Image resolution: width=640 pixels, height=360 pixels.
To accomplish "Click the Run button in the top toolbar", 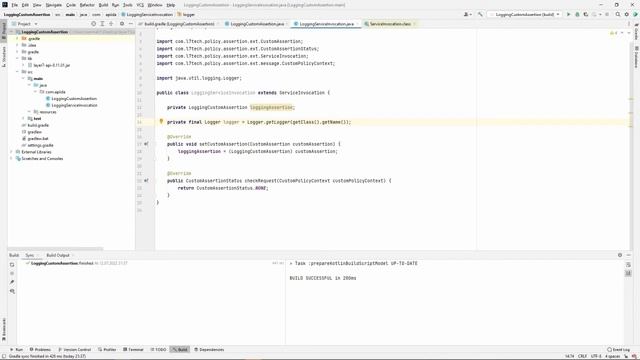I will pyautogui.click(x=568, y=14).
